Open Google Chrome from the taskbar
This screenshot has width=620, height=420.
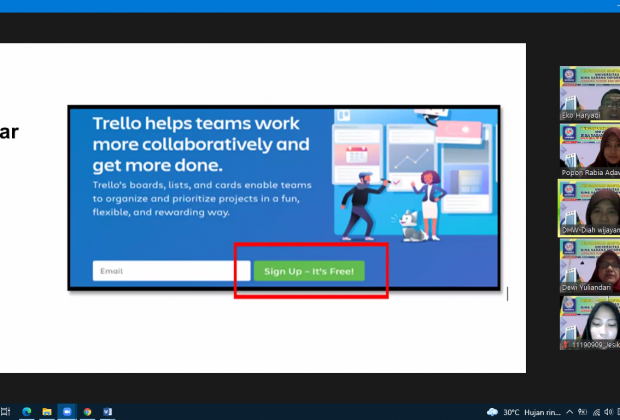(87, 412)
